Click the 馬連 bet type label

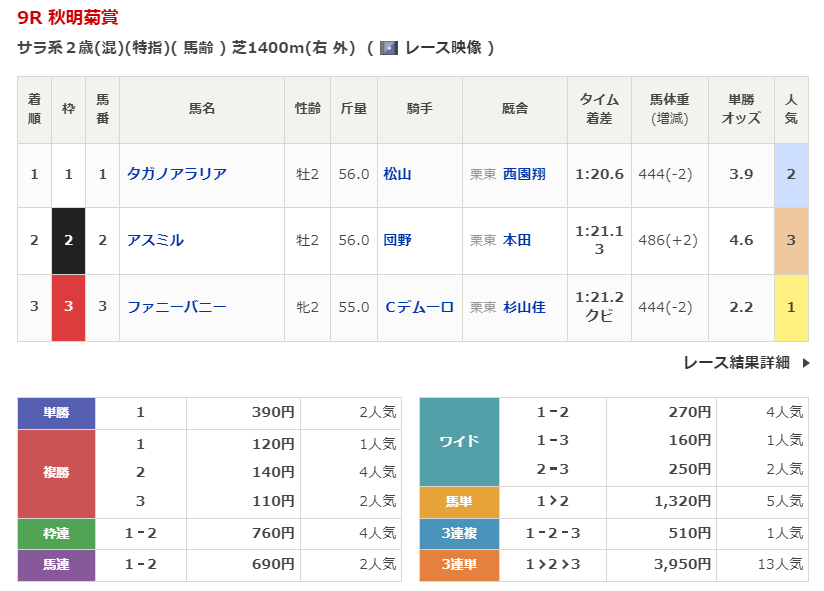click(x=56, y=565)
